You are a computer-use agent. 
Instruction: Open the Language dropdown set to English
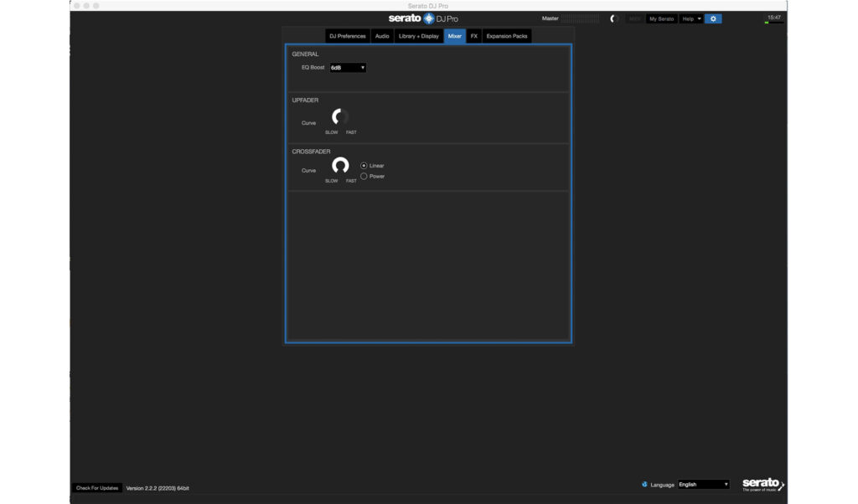coord(703,484)
